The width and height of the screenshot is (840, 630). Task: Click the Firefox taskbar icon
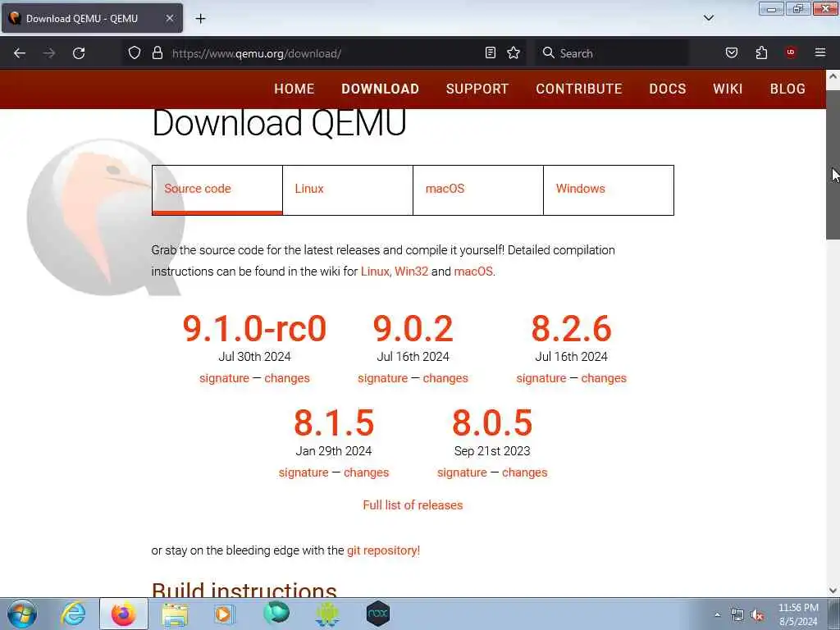click(x=124, y=614)
